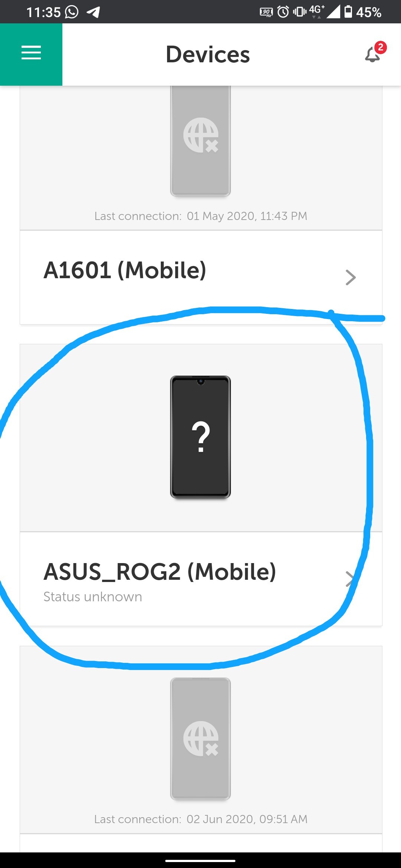
Task: Tap Last connection 02 Jun 2020 text
Action: [x=201, y=819]
